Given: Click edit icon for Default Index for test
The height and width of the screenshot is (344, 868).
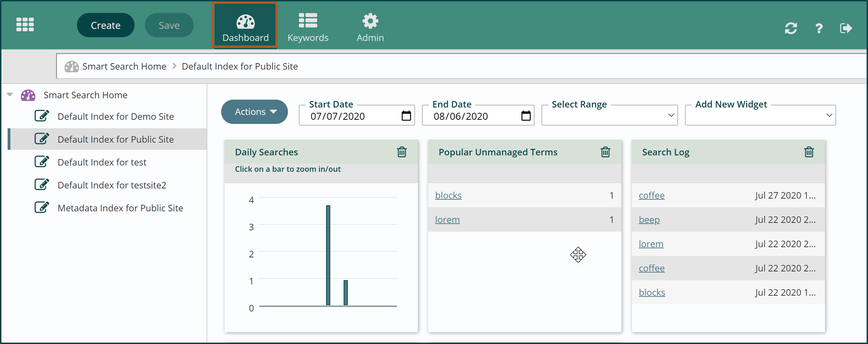Looking at the screenshot, I should 42,161.
